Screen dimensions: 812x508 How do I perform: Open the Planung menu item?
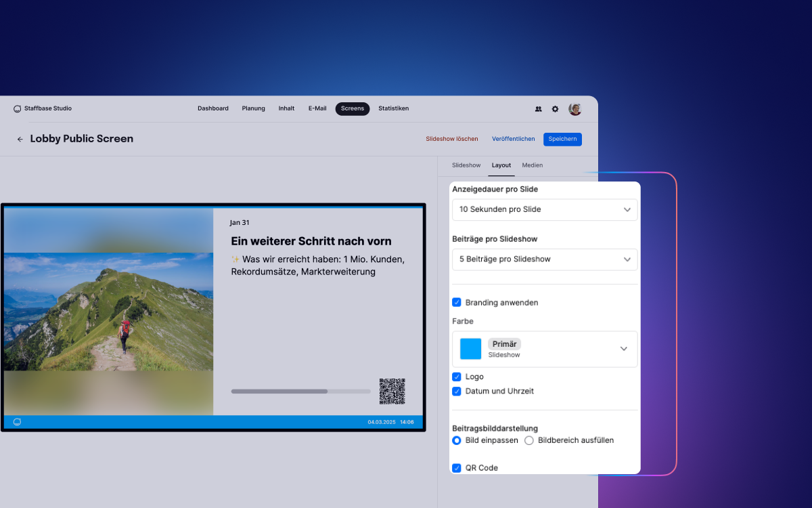(254, 108)
